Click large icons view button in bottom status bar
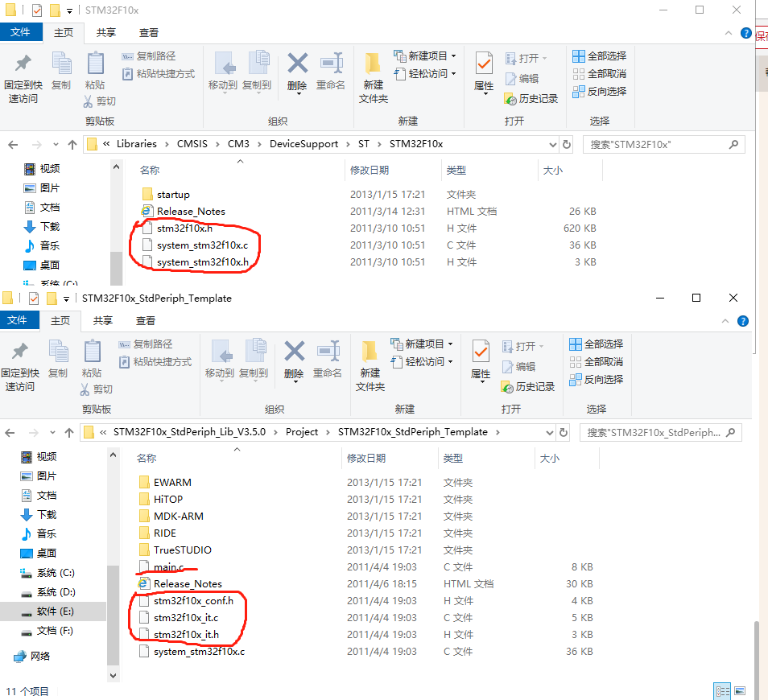768x700 pixels. (740, 691)
